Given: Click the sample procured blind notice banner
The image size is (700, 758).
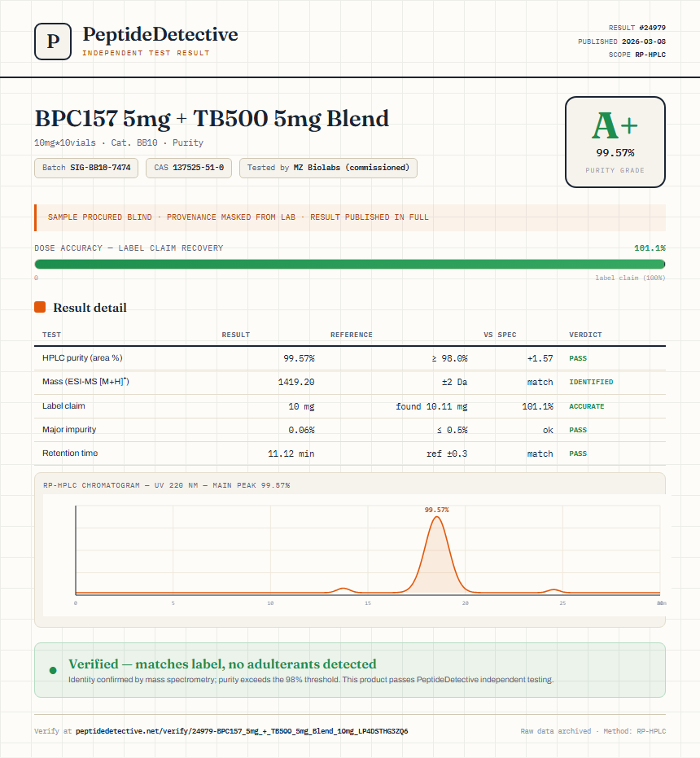Looking at the screenshot, I should tap(350, 217).
